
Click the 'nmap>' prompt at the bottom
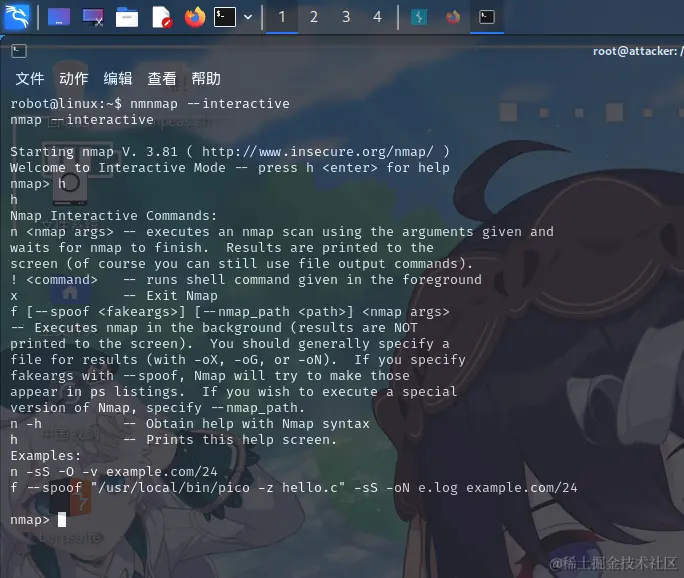pos(30,520)
